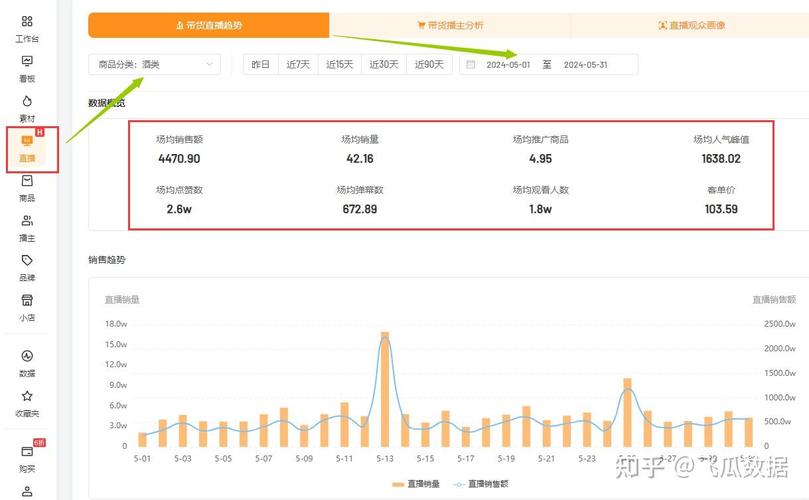This screenshot has height=500, width=809.
Task: Switch to the 直播观众画像 tab
Action: (691, 25)
